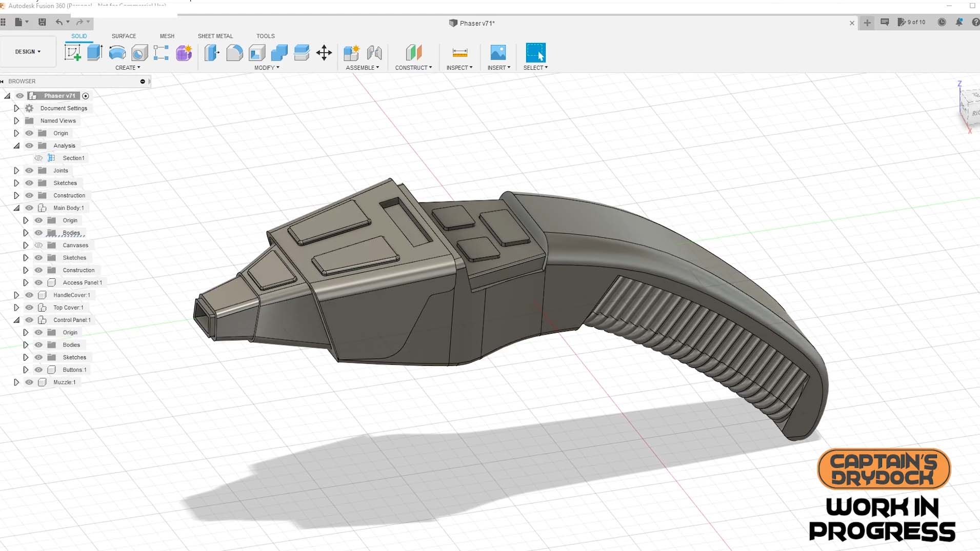Viewport: 980px width, 551px height.
Task: Expand the Named Views node
Action: point(16,121)
